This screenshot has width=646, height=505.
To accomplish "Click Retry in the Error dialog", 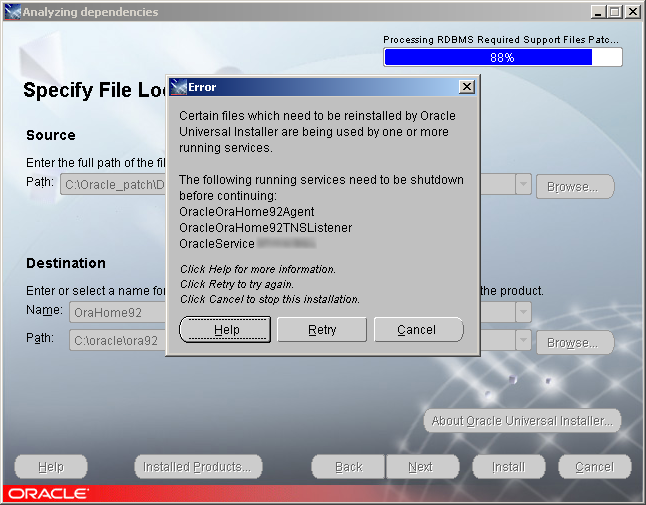I will tap(322, 330).
